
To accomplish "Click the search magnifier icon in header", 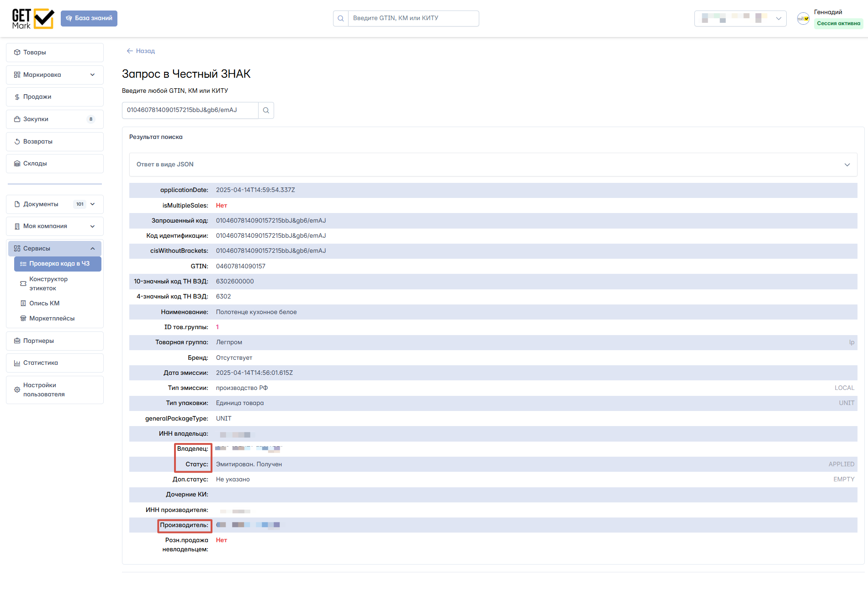I will tap(341, 18).
